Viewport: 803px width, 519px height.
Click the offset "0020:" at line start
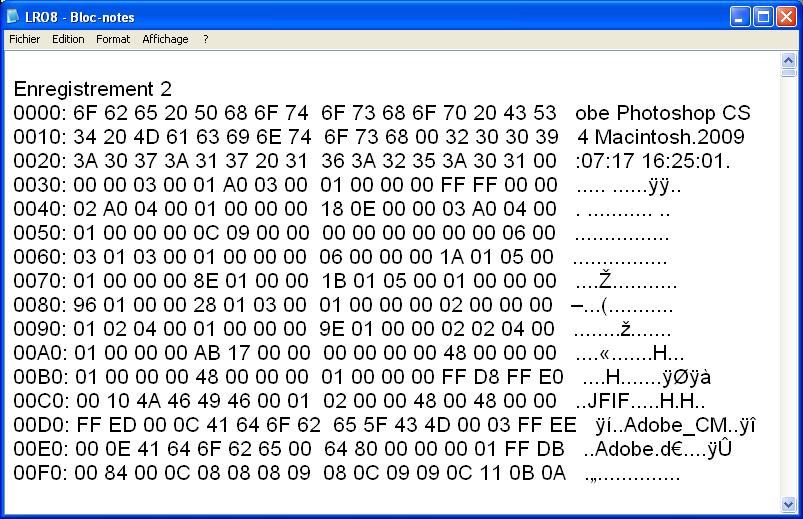pyautogui.click(x=40, y=161)
